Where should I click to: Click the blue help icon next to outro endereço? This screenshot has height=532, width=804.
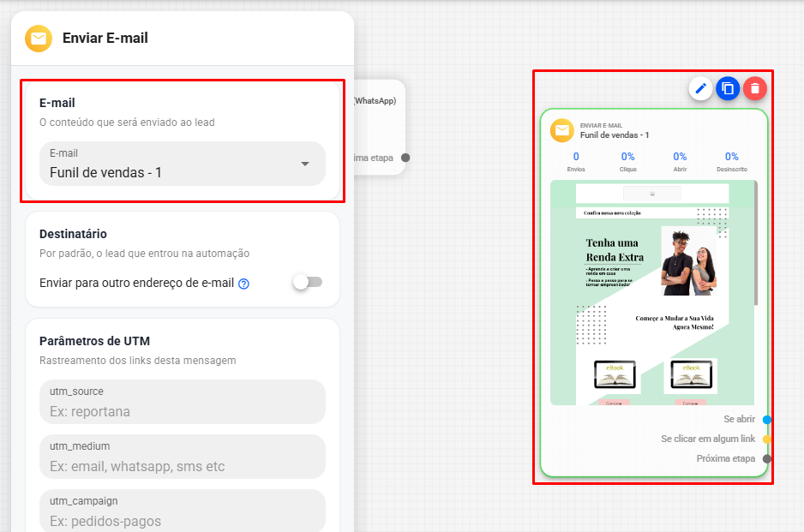[244, 284]
